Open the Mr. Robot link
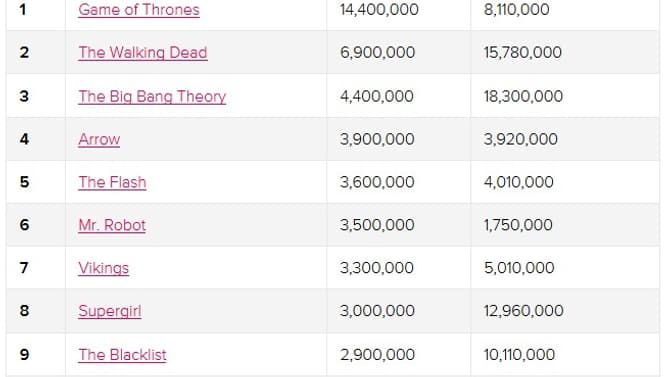This screenshot has height=377, width=670. [112, 225]
